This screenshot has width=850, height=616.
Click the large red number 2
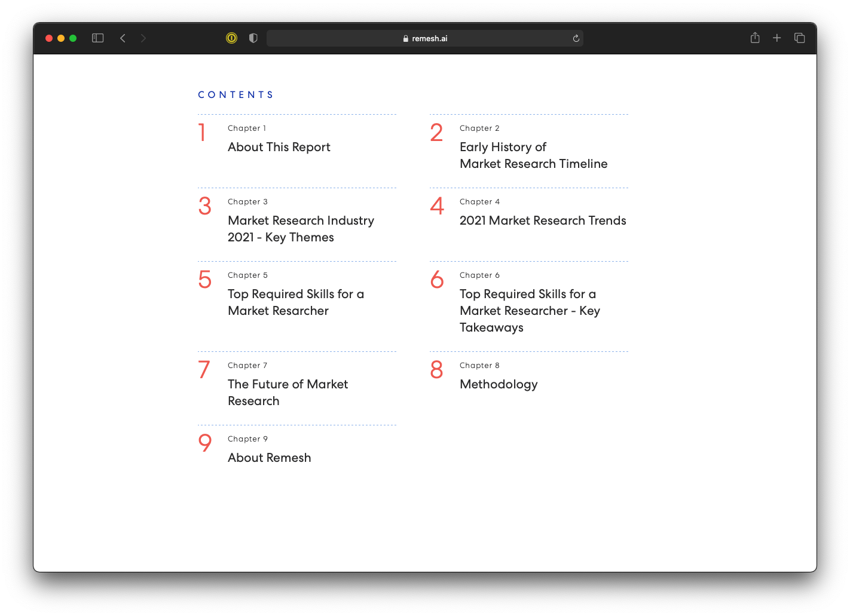[x=436, y=133]
